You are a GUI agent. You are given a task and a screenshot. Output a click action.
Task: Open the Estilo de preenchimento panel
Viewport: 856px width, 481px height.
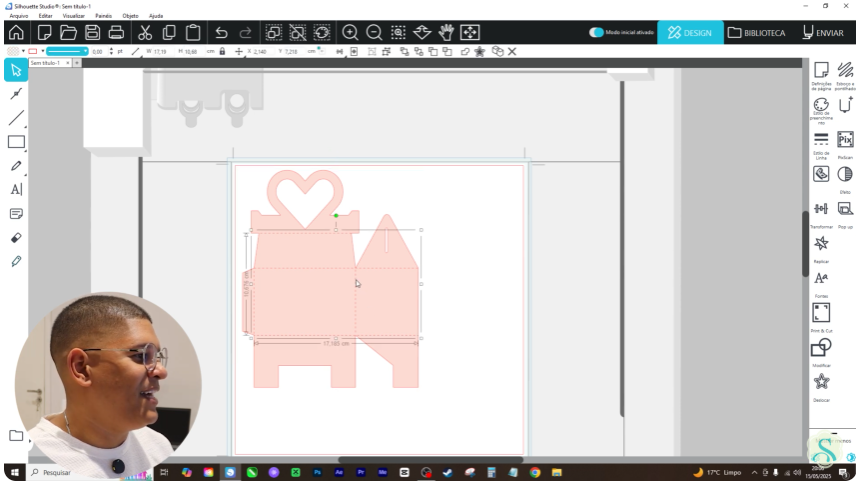[x=821, y=111]
